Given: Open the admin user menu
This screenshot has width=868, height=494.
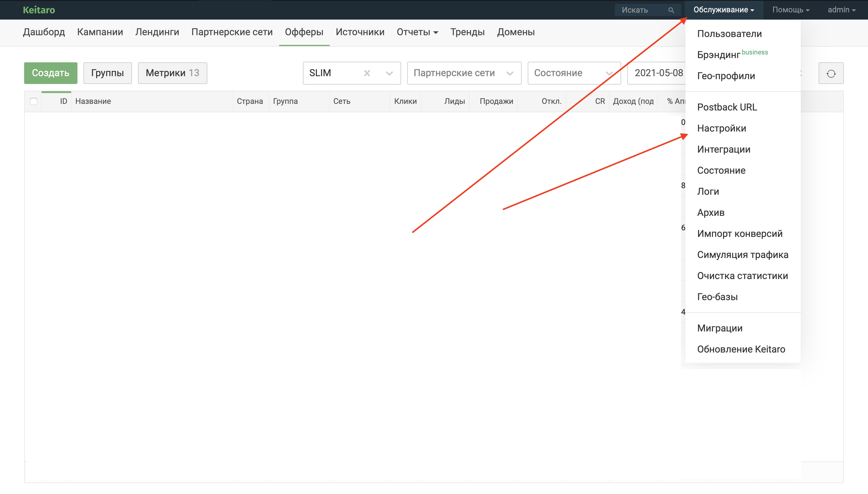Looking at the screenshot, I should coord(841,10).
